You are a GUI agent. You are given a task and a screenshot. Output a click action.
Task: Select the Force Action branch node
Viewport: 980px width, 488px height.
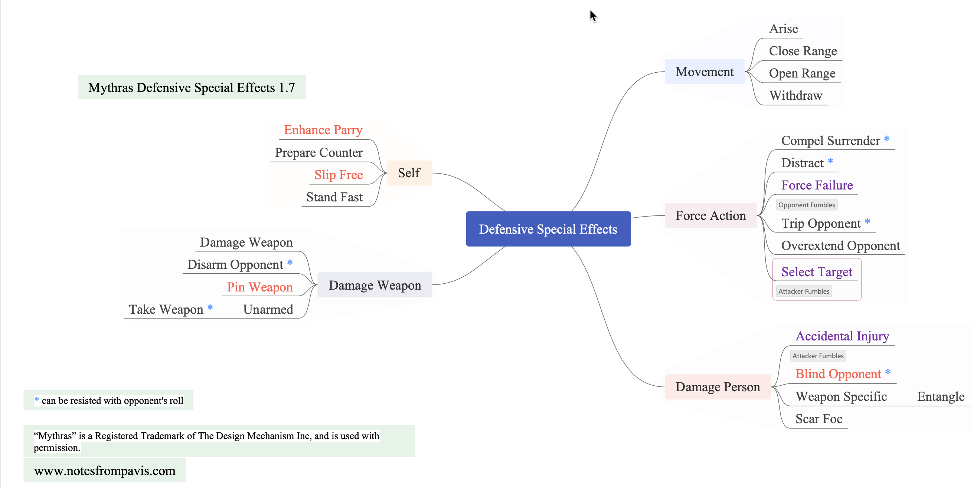tap(710, 215)
